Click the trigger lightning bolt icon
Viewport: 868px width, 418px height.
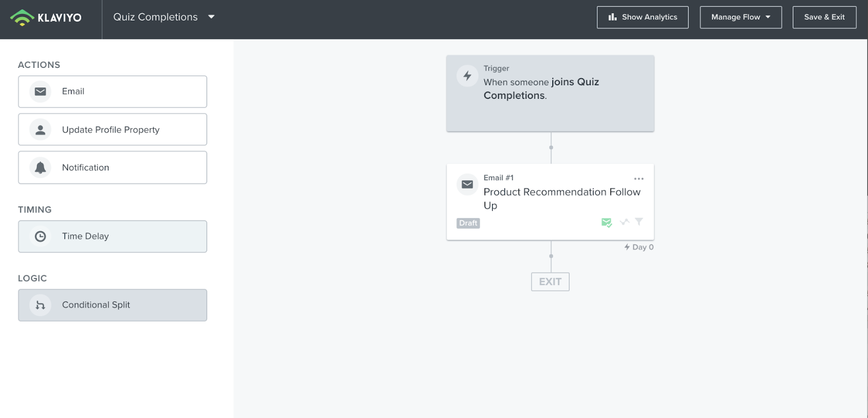[467, 76]
